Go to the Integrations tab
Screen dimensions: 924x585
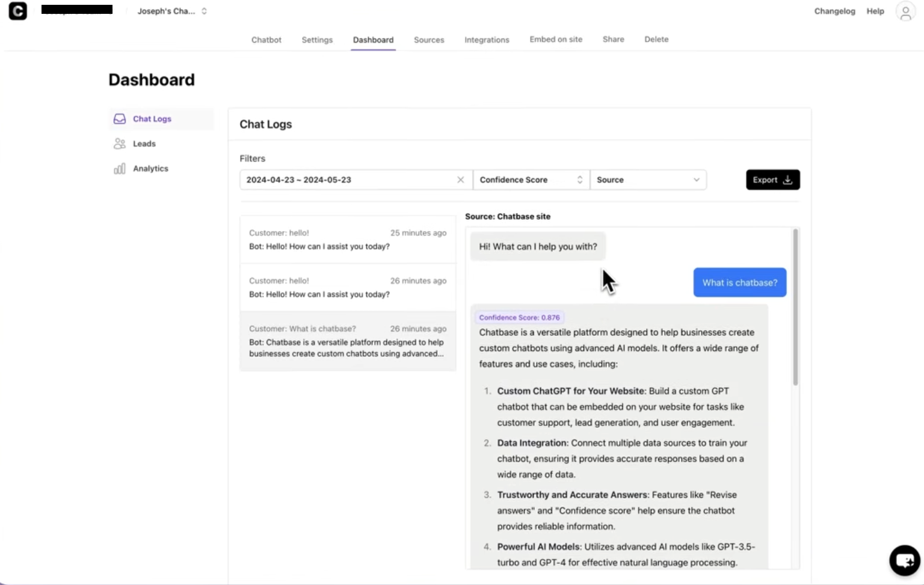coord(487,40)
